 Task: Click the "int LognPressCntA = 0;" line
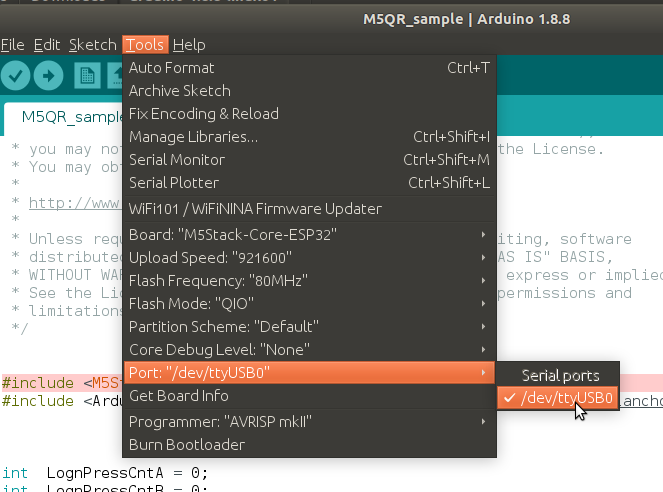coord(105,473)
